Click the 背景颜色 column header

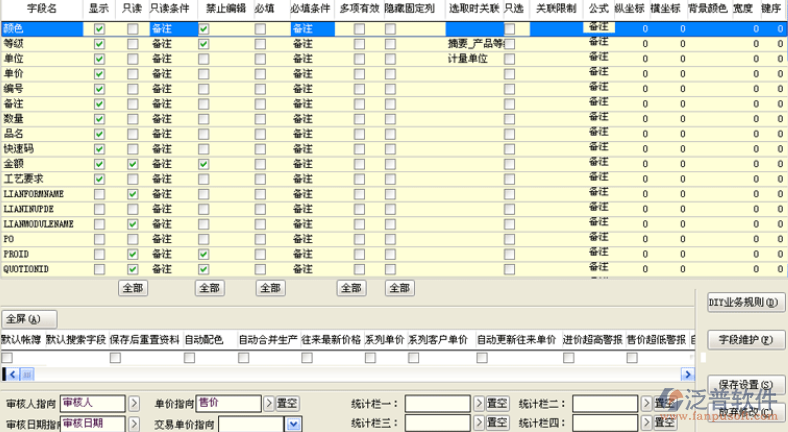pyautogui.click(x=708, y=9)
